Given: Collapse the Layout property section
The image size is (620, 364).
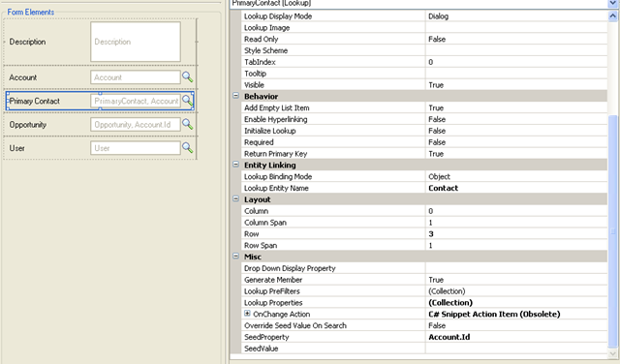Looking at the screenshot, I should (235, 198).
